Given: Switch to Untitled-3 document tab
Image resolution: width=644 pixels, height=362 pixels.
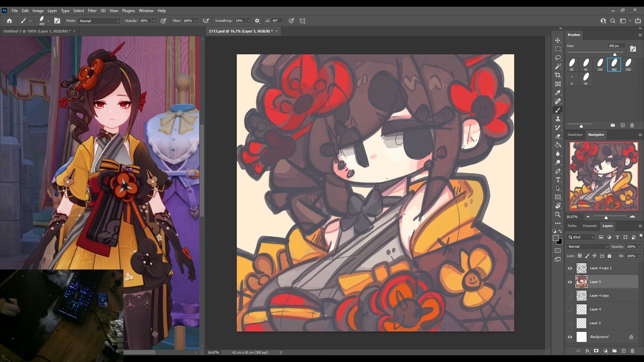Looking at the screenshot, I should pyautogui.click(x=37, y=31).
